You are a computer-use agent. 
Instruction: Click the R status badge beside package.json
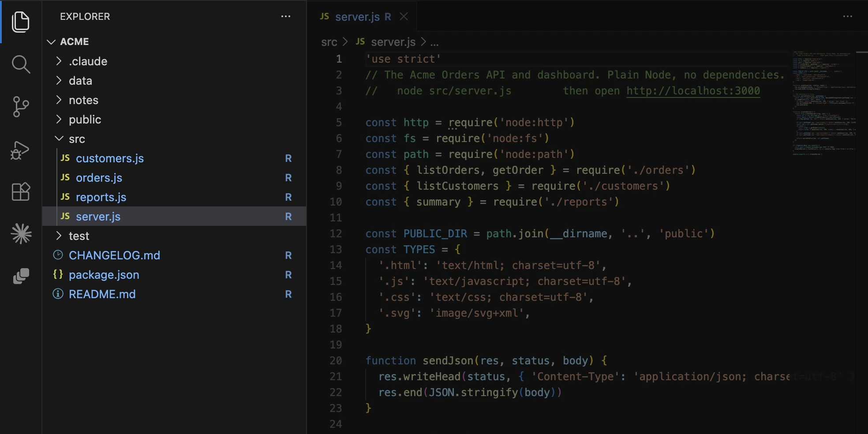point(288,274)
